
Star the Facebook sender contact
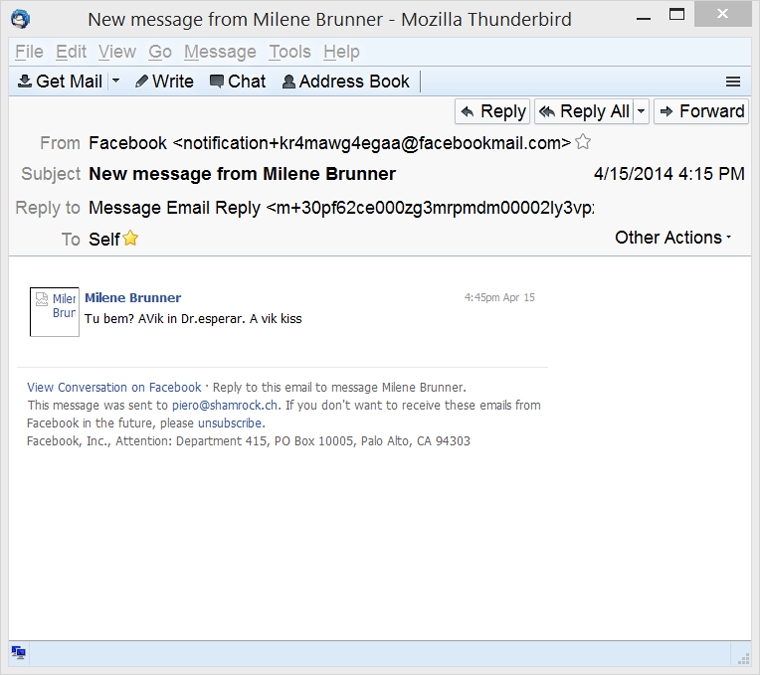(583, 142)
